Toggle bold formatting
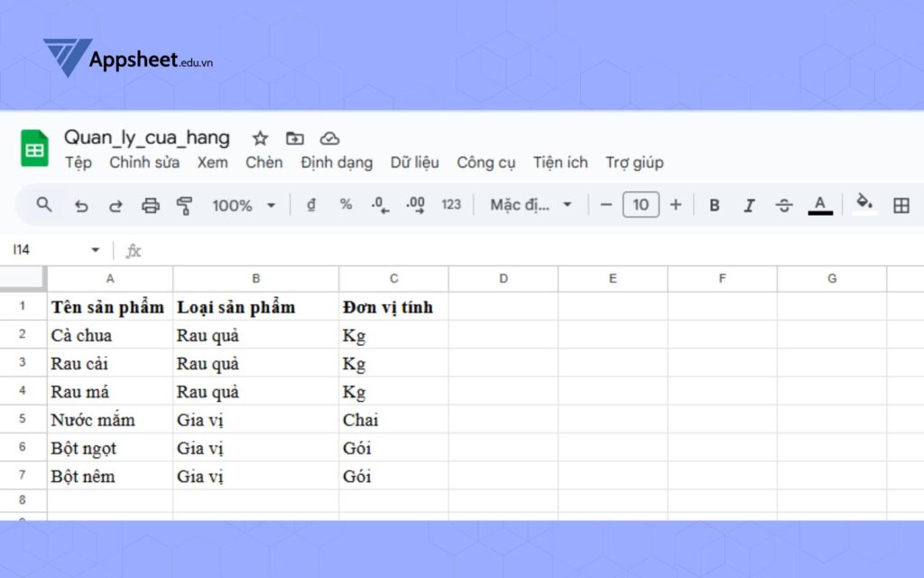The width and height of the screenshot is (924, 578). pos(714,205)
